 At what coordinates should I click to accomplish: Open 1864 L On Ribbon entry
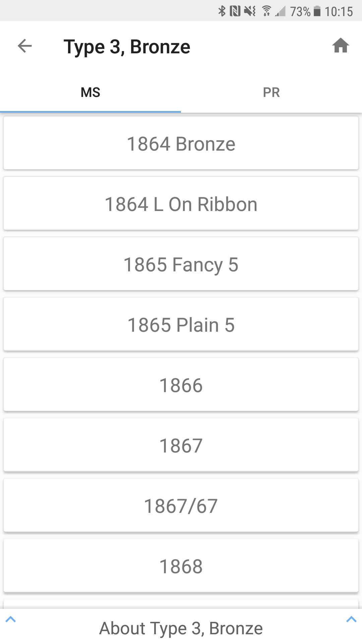(x=181, y=204)
